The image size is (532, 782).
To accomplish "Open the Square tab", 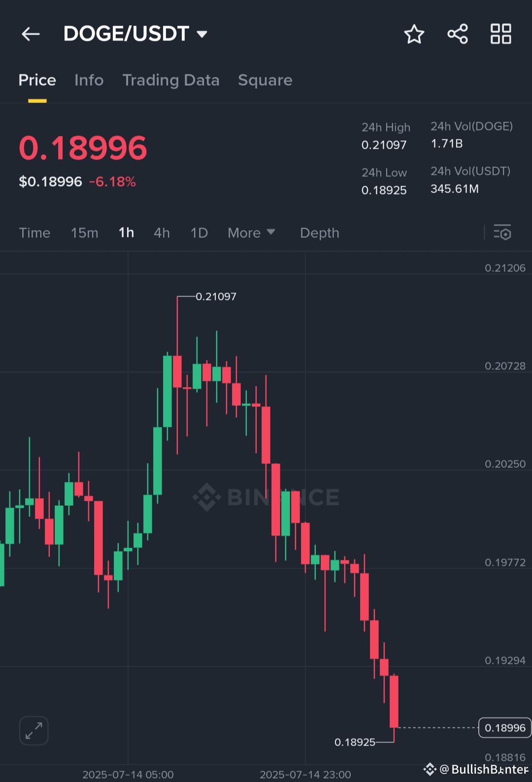I will [265, 80].
